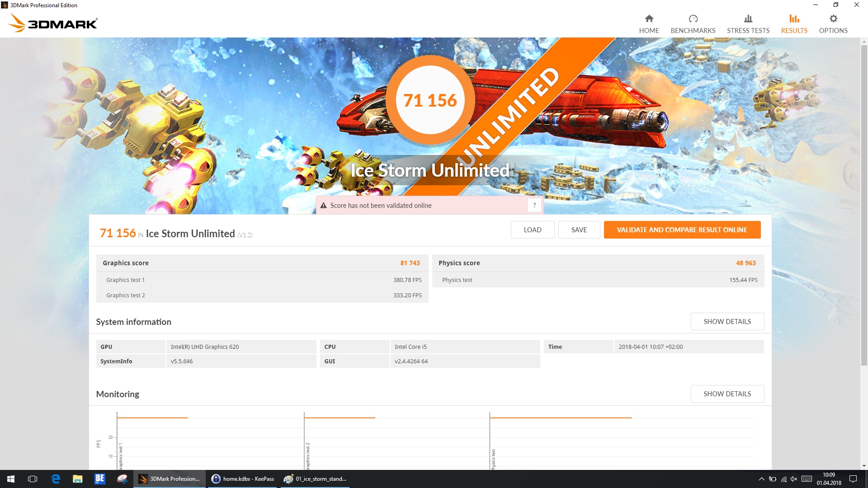The width and height of the screenshot is (868, 488).
Task: Click the 3DMark logo
Action: click(53, 23)
